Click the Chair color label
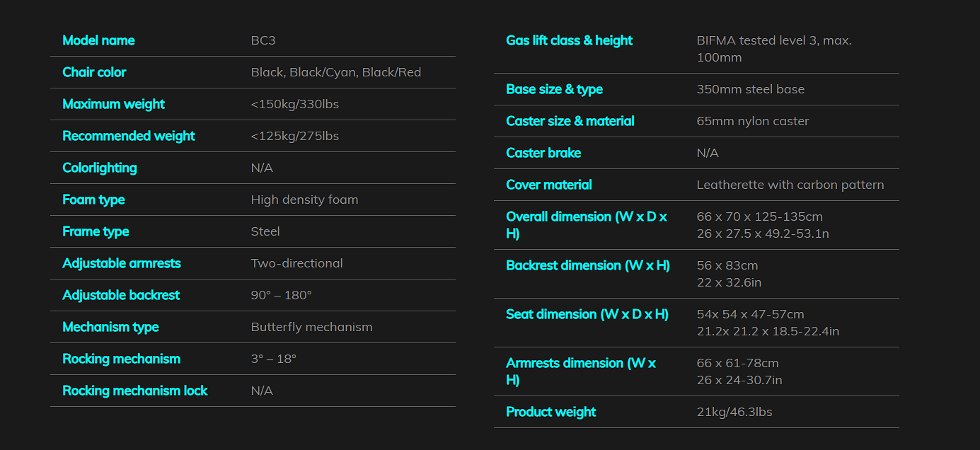Screen dimensions: 980x450 point(94,72)
